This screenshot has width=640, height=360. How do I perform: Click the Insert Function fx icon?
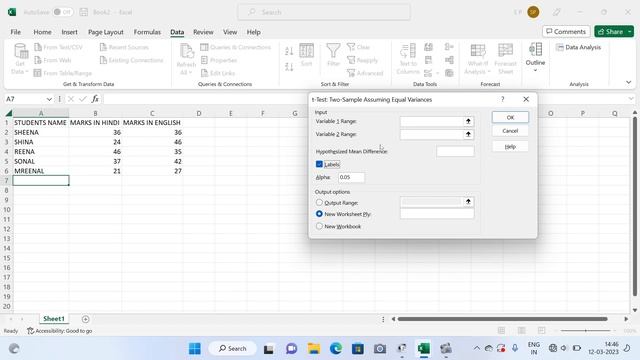[95, 99]
